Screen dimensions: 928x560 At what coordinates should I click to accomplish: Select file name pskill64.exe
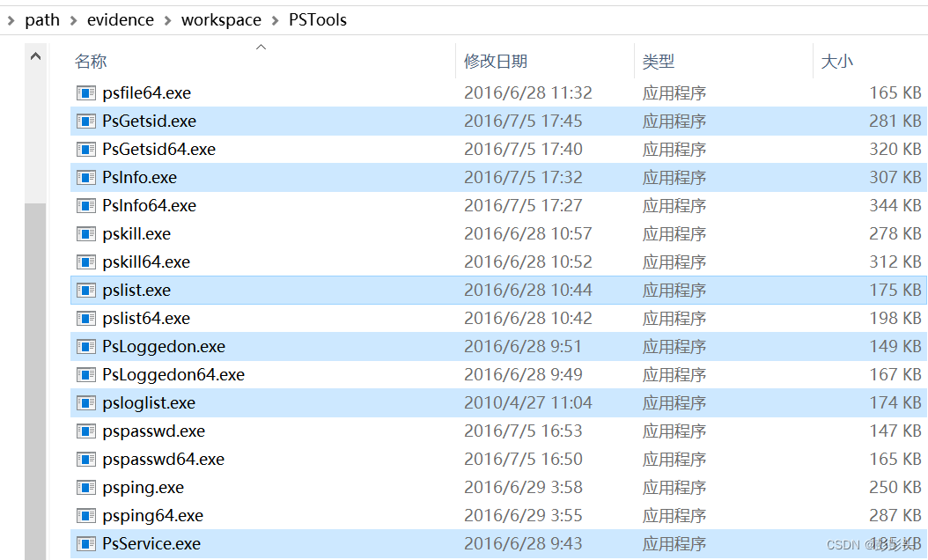tap(146, 262)
